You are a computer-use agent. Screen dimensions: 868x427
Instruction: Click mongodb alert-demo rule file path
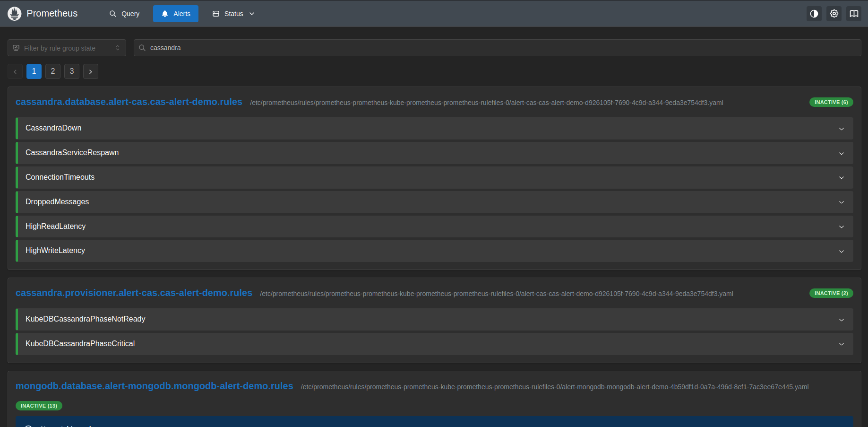(x=555, y=387)
